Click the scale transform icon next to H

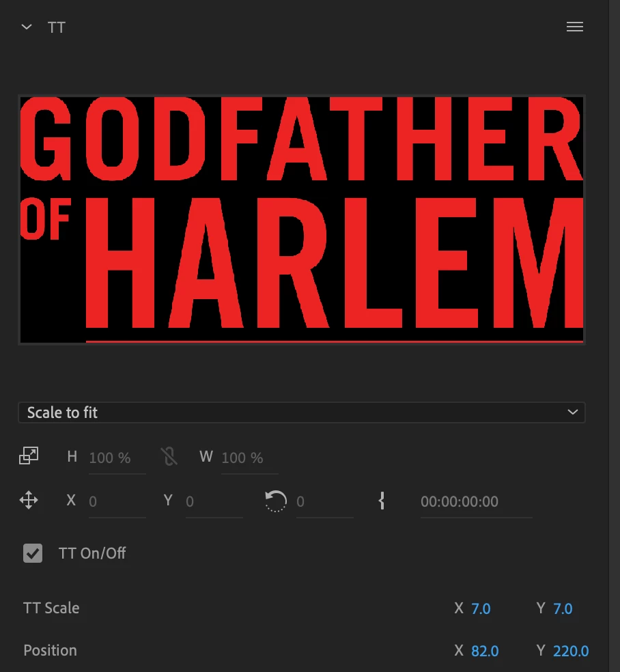29,456
